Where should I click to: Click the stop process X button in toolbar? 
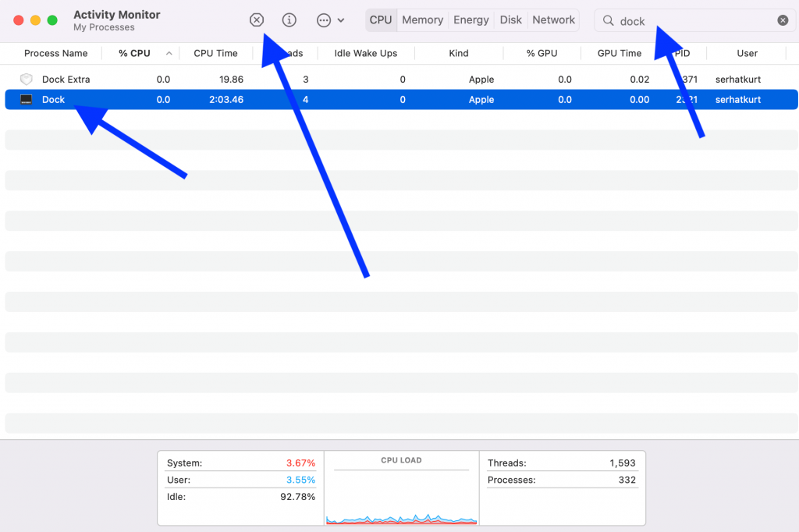click(256, 20)
